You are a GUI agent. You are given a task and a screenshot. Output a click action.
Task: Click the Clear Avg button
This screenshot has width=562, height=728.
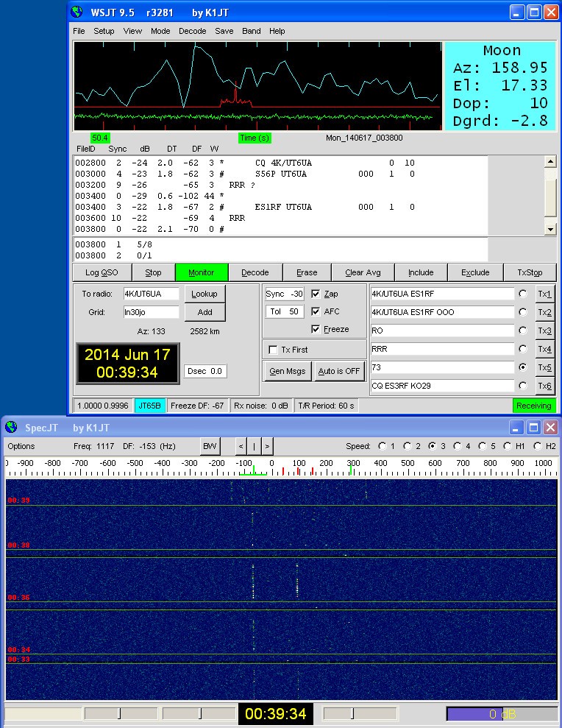coord(363,272)
